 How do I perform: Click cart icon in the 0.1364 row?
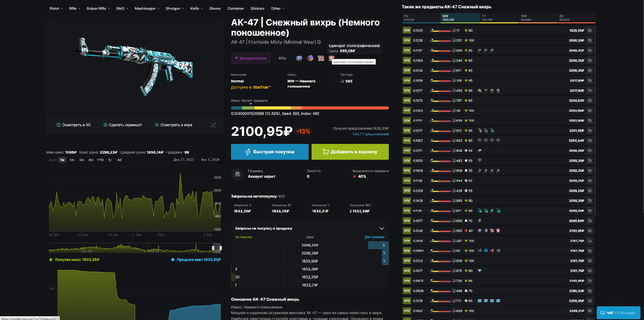(x=590, y=61)
